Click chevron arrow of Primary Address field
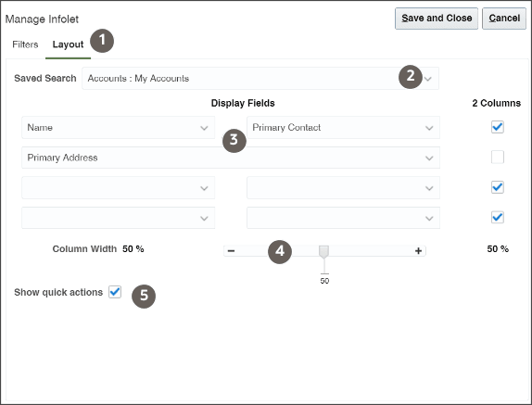Screen dimensions: 532x405 coord(429,158)
